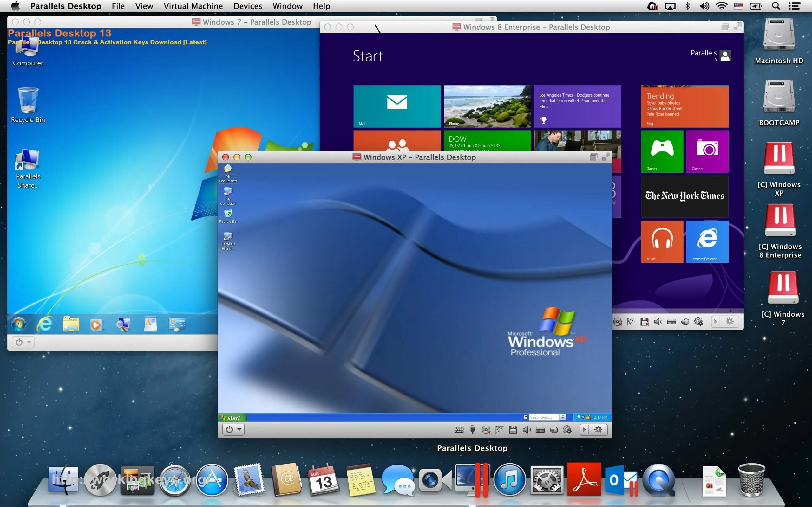
Task: Open the Virtual Machine menu
Action: pyautogui.click(x=193, y=6)
